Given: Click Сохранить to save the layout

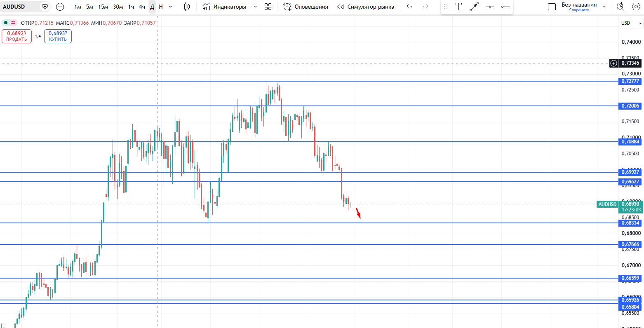Looking at the screenshot, I should (x=579, y=10).
